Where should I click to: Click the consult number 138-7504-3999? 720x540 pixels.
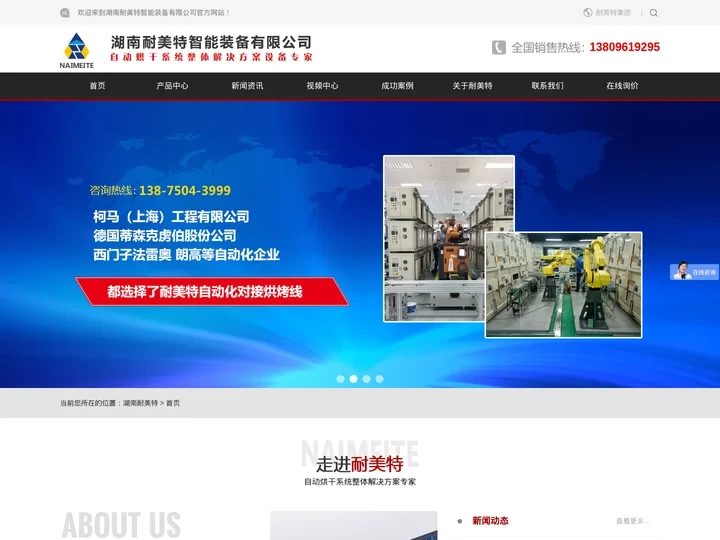(185, 191)
